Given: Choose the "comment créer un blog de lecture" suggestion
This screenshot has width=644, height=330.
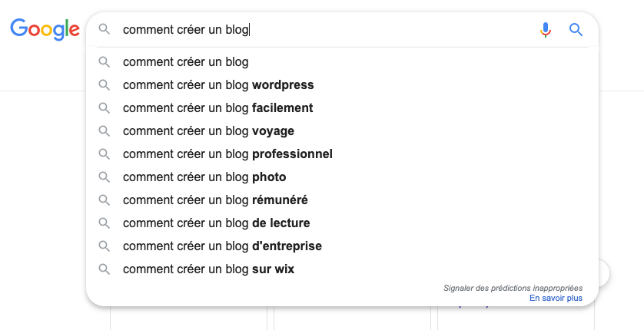Looking at the screenshot, I should pos(216,223).
